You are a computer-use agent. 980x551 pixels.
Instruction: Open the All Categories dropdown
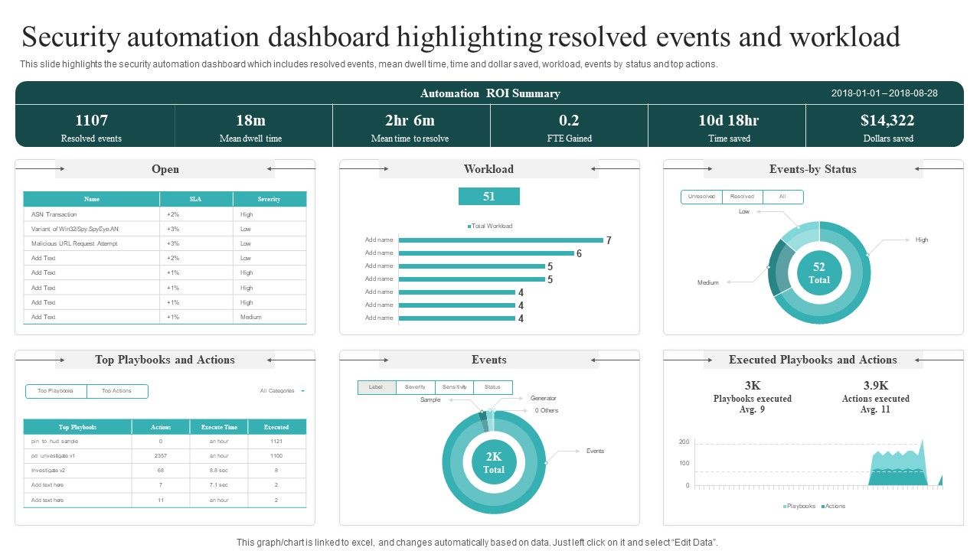coord(282,391)
